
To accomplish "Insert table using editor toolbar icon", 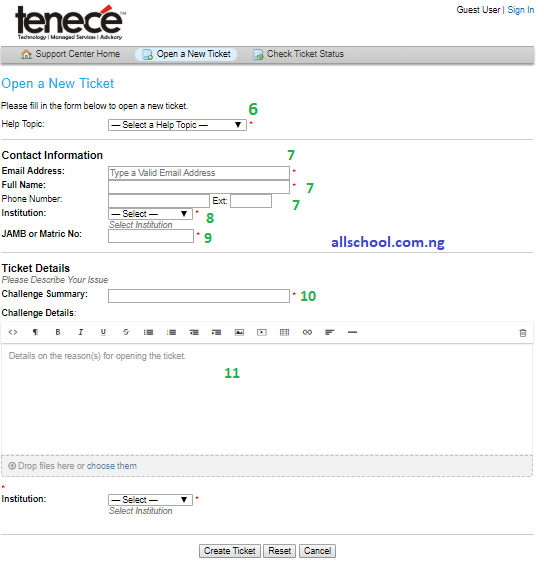I will point(284,332).
